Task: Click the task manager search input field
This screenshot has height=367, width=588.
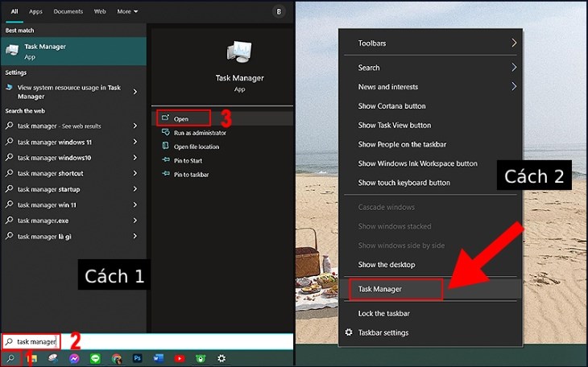Action: click(148, 341)
